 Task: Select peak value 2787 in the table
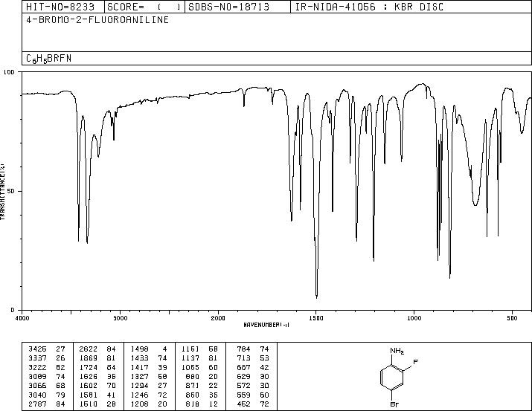point(37,404)
